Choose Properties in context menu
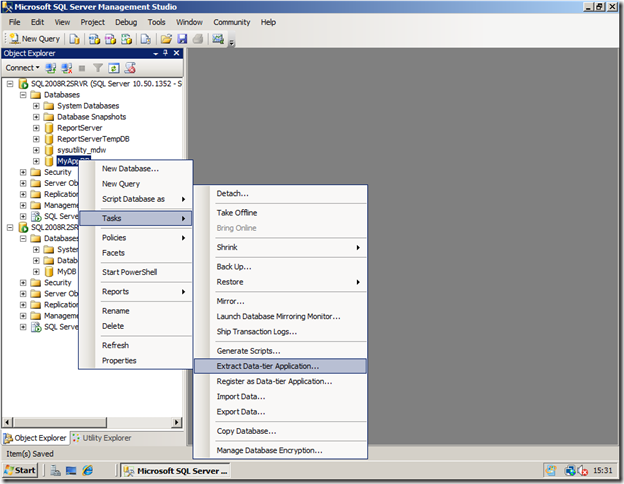Screen dimensions: 624x484 (136, 361)
